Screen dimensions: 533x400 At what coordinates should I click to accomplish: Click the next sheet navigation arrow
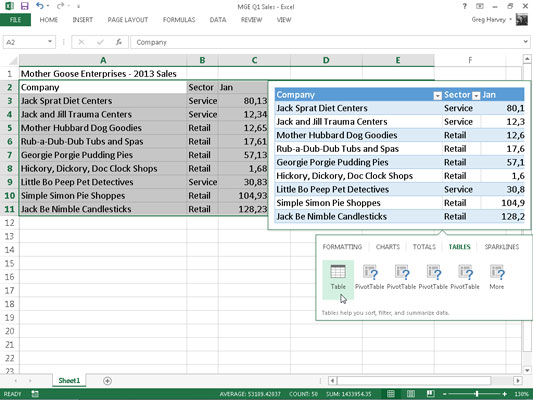[30, 381]
